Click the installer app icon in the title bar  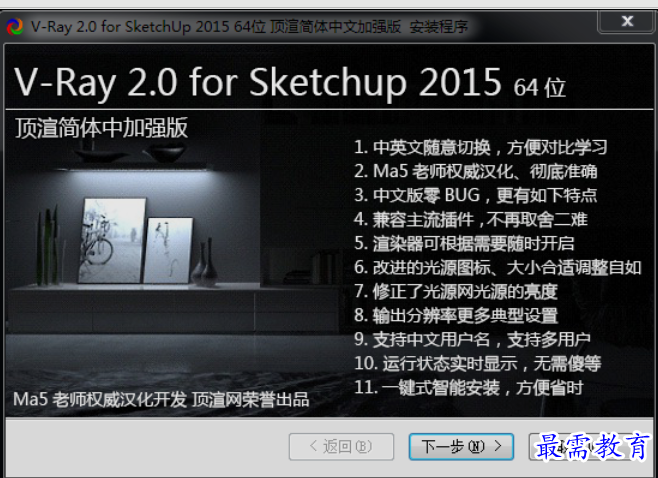coord(15,26)
